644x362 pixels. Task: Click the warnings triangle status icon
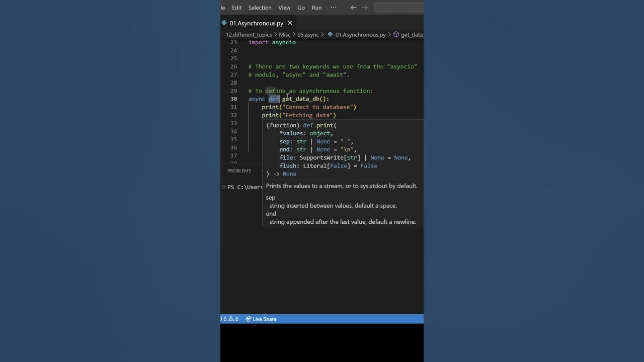point(231,319)
